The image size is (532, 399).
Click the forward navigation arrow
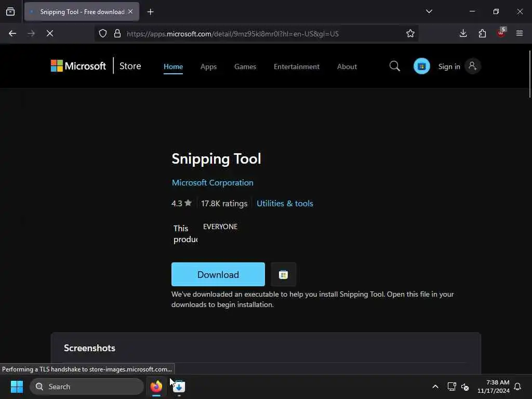31,33
